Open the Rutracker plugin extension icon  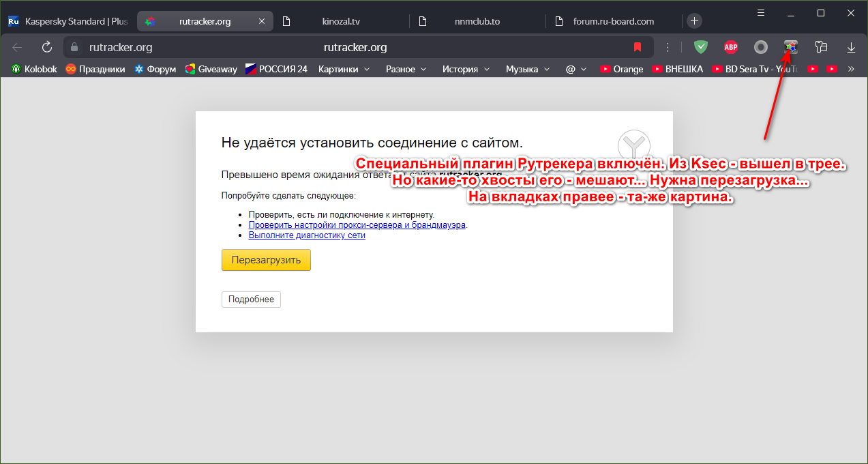click(x=791, y=47)
